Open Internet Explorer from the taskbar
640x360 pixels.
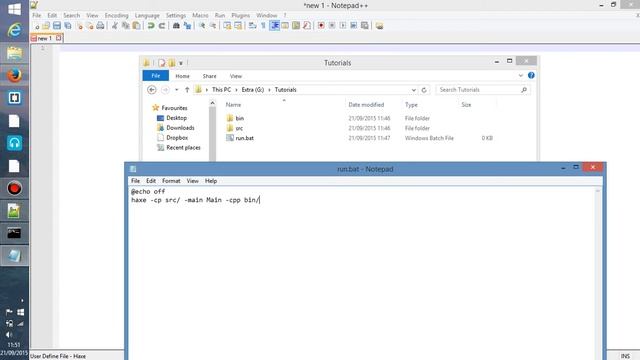coord(14,30)
